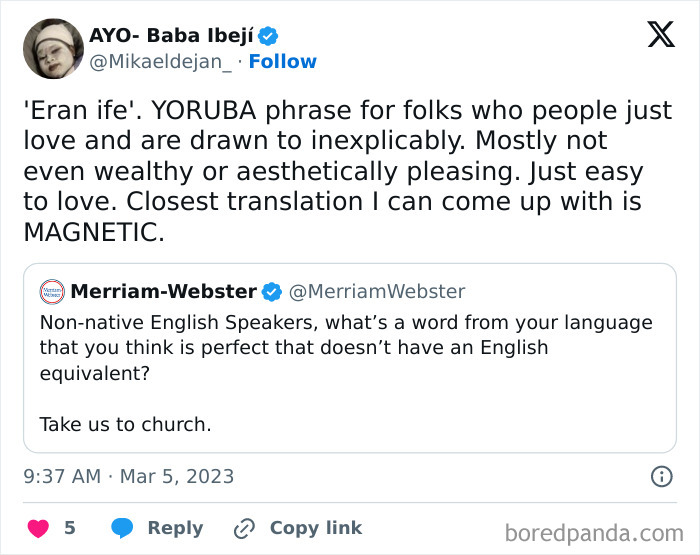This screenshot has height=555, width=700.
Task: Click the like count number 5
Action: [x=69, y=528]
